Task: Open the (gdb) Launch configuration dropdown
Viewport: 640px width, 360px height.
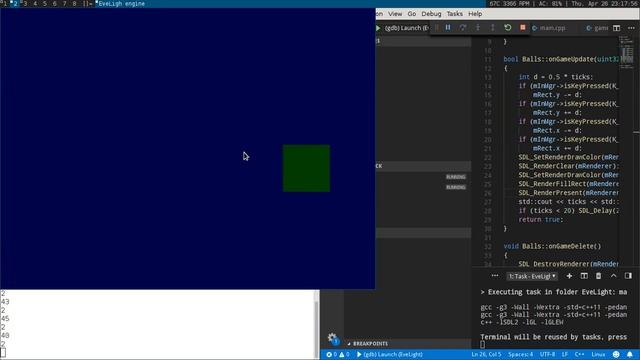Action: (407, 28)
